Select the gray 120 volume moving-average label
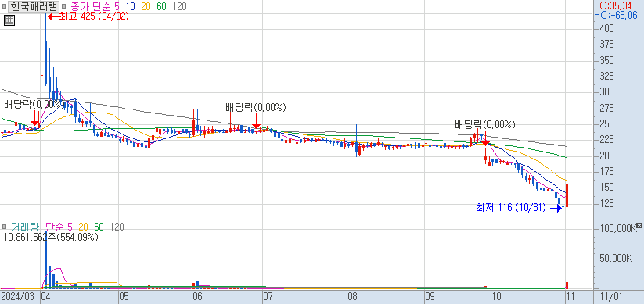The height and width of the screenshot is (304, 644). (x=117, y=227)
